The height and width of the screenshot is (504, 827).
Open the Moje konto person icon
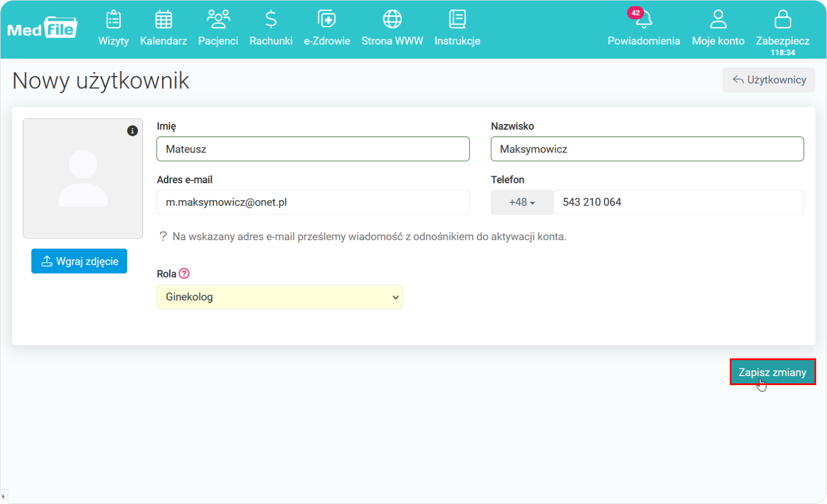[718, 19]
